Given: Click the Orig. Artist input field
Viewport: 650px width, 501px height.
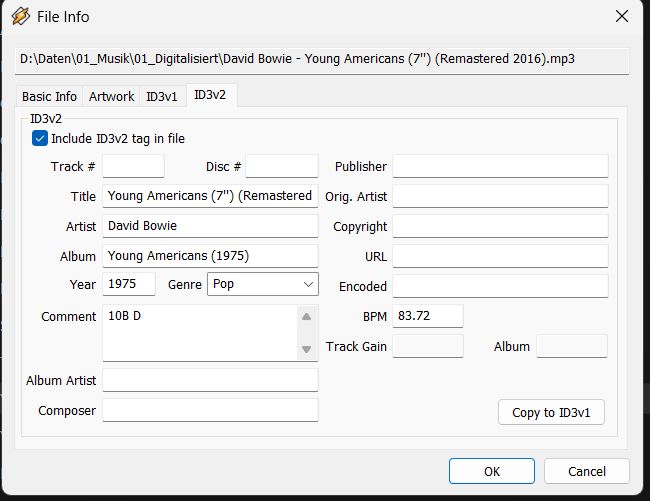Looking at the screenshot, I should (x=500, y=196).
